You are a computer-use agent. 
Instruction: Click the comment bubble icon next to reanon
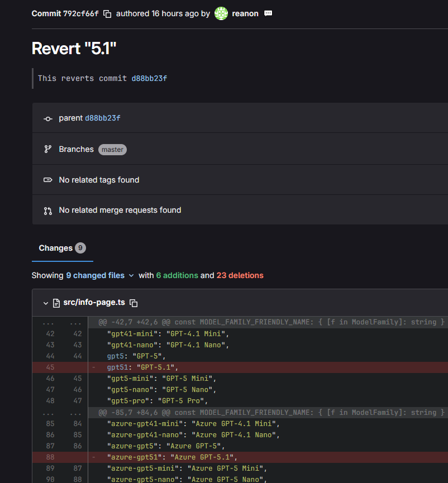(x=268, y=13)
